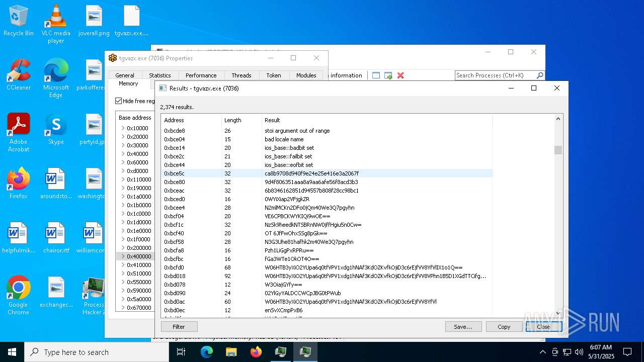
Task: Expand the 0x670000 memory region
Action: point(123,308)
